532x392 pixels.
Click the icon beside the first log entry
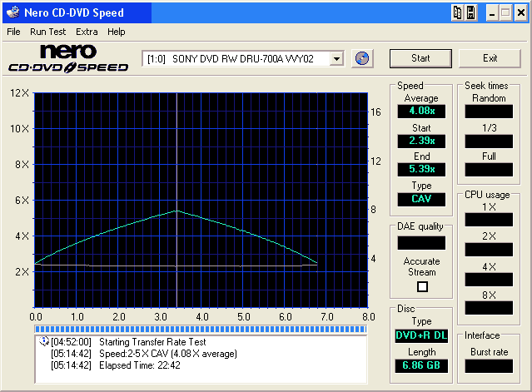coord(43,342)
